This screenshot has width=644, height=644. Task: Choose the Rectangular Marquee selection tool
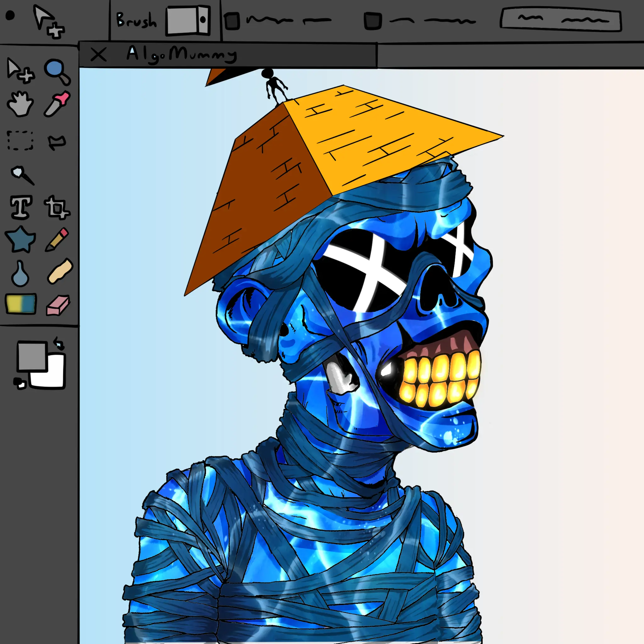(x=20, y=140)
